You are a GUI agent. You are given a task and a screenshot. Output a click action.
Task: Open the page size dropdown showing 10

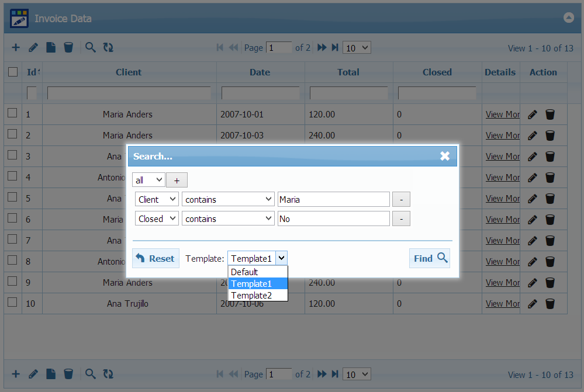pyautogui.click(x=357, y=47)
